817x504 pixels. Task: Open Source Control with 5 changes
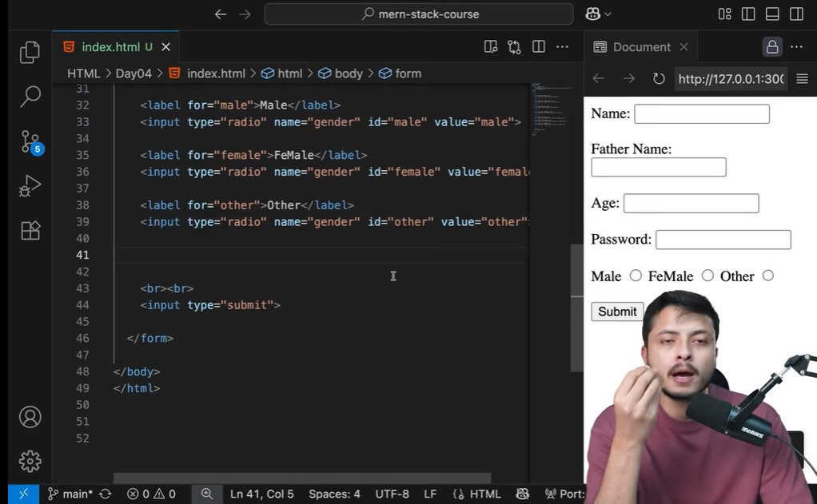tap(30, 142)
